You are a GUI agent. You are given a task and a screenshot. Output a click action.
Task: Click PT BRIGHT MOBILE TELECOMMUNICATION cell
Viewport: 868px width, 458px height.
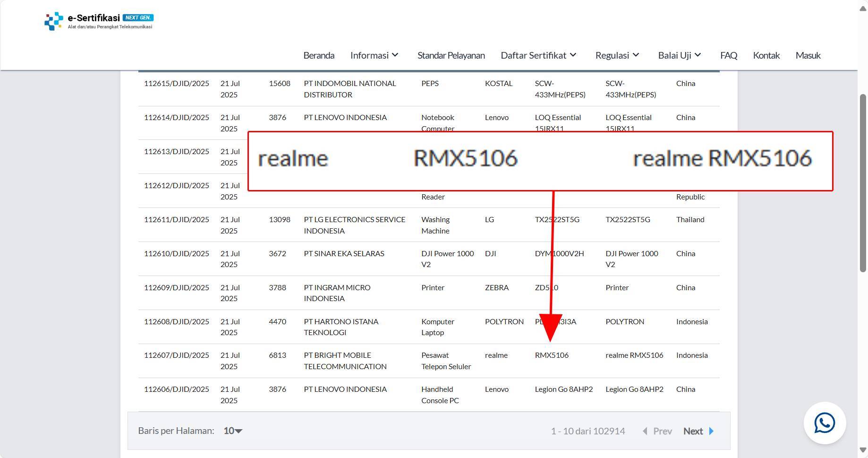(x=345, y=361)
